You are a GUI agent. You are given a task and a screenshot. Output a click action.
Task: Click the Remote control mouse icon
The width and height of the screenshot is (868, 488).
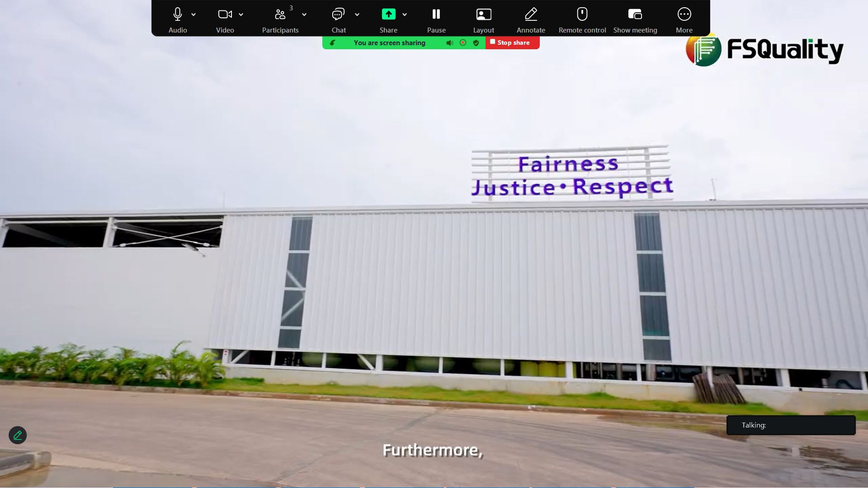[x=582, y=14]
